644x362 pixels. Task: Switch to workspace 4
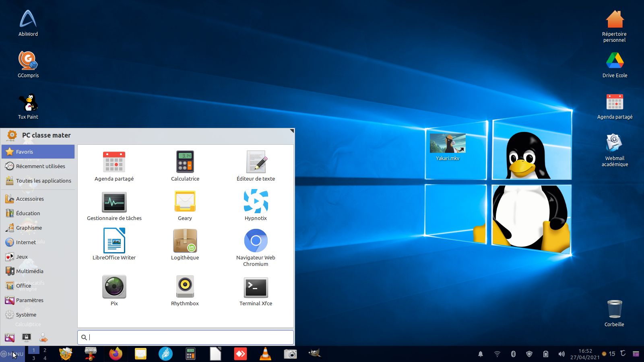point(45,358)
